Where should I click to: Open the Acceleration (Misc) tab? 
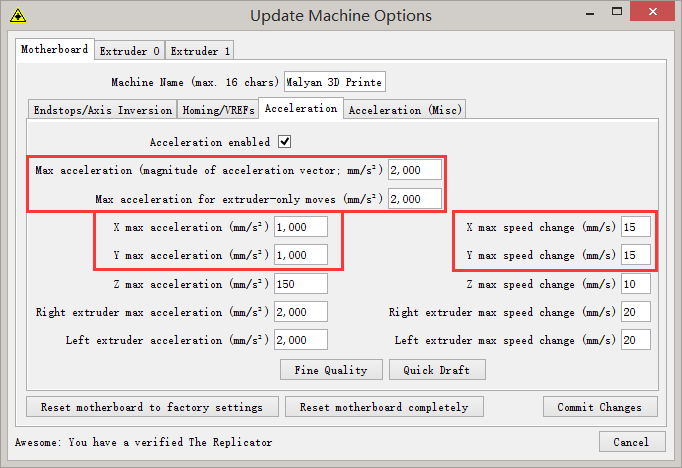click(x=405, y=110)
